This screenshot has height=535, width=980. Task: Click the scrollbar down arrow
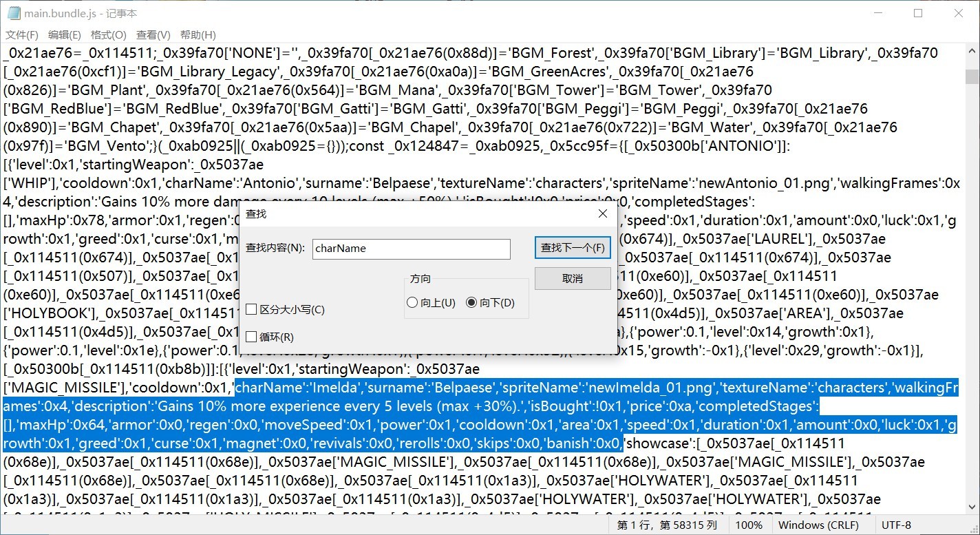click(x=972, y=508)
